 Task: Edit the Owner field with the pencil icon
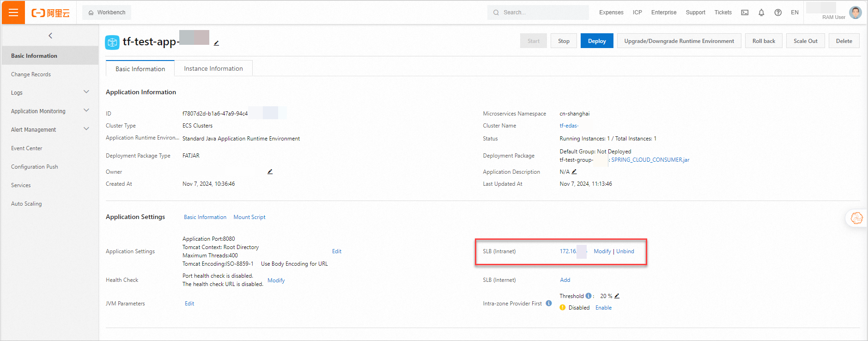pyautogui.click(x=270, y=171)
